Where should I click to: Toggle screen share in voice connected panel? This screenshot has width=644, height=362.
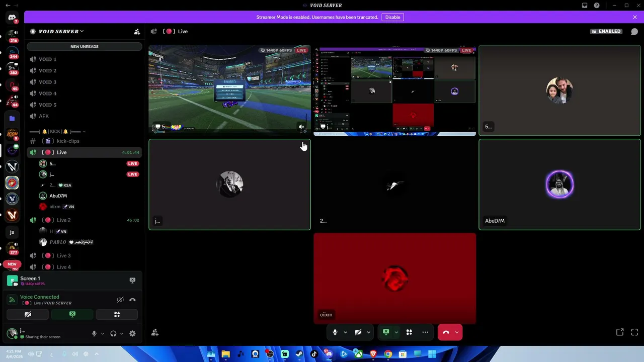[x=72, y=315]
